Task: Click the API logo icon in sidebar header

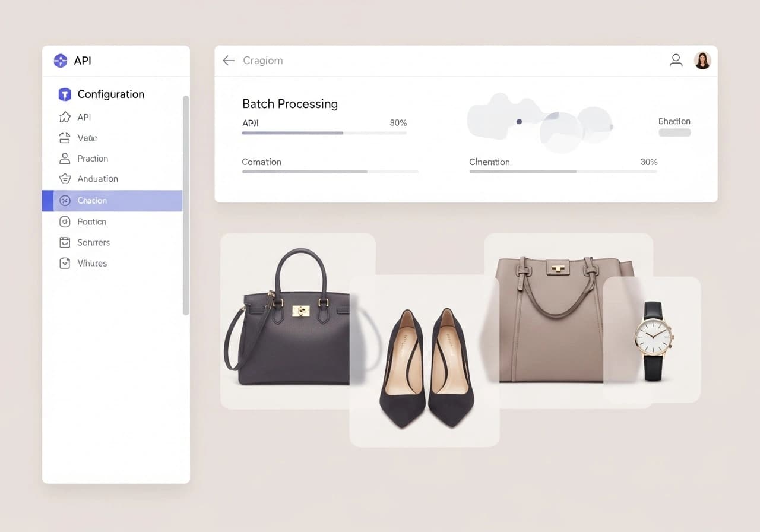Action: click(x=61, y=61)
